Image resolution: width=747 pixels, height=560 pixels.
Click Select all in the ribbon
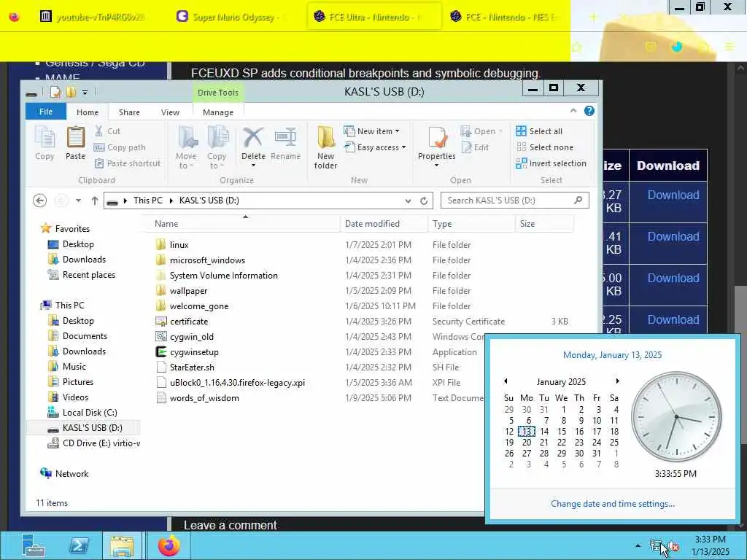(539, 131)
